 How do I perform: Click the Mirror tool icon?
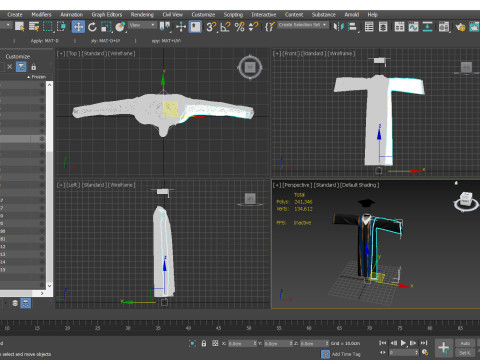(x=339, y=27)
